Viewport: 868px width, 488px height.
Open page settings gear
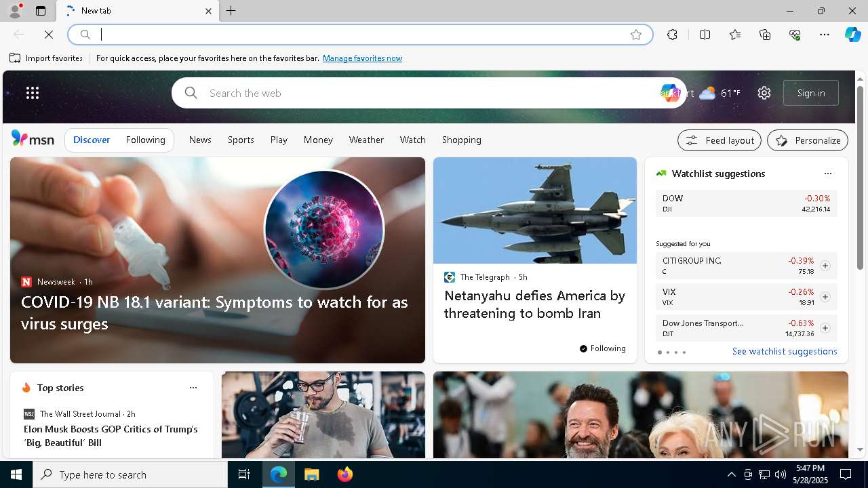[x=764, y=93]
